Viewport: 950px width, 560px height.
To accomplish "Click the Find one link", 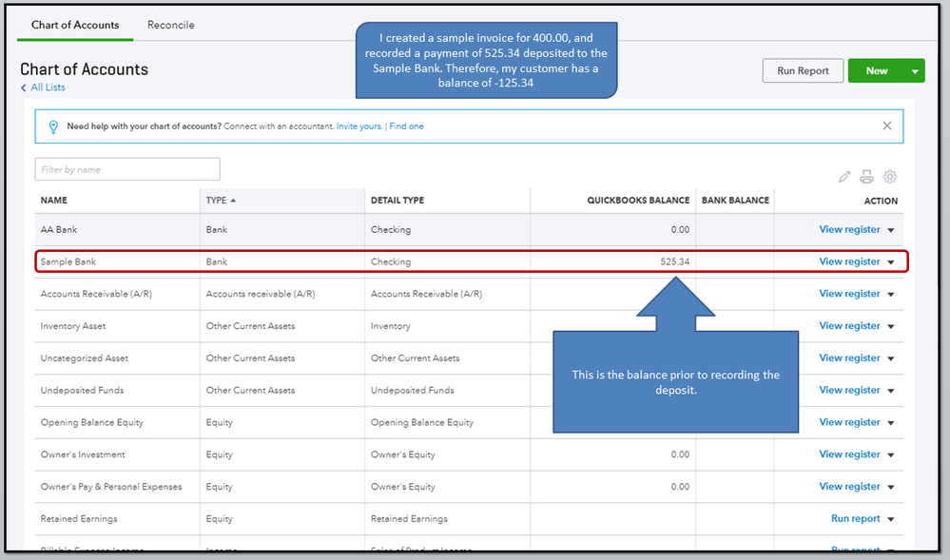I will pos(407,126).
